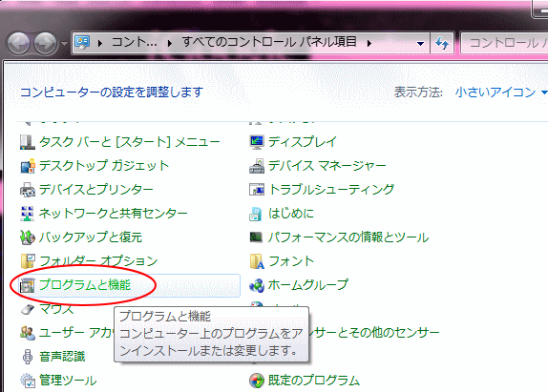This screenshot has height=392, width=548.
Task: Open バックアップと復元 link
Action: (91, 237)
